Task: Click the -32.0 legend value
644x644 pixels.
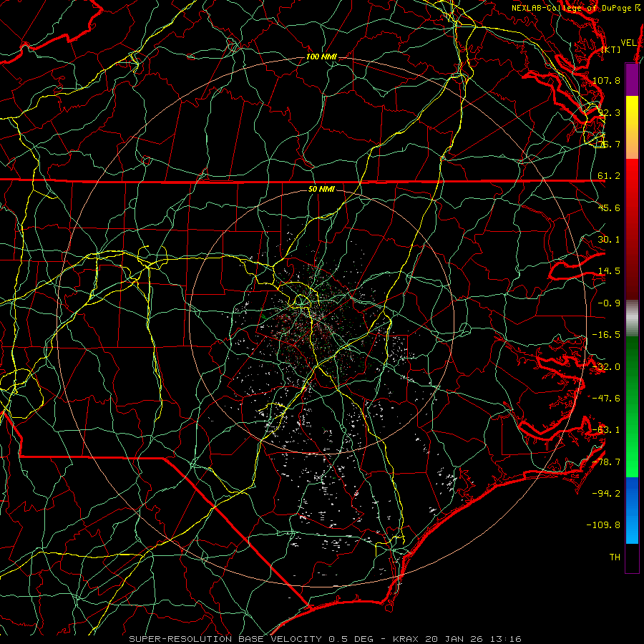Action: pos(606,367)
